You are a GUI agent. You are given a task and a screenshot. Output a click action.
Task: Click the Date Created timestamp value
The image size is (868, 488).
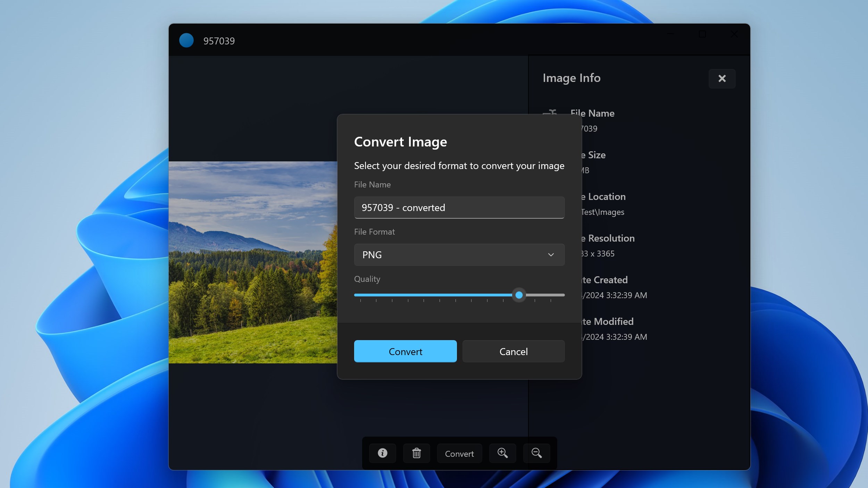click(614, 295)
